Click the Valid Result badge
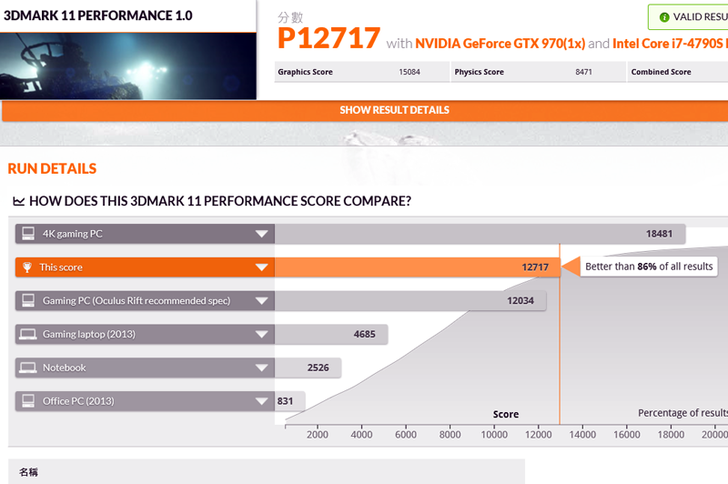Image resolution: width=728 pixels, height=484 pixels. pos(690,17)
